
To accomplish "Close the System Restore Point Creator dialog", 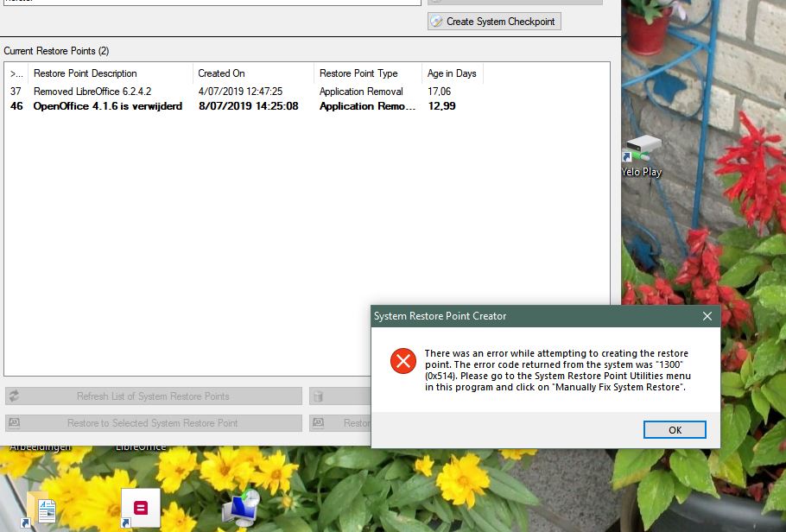I will click(707, 316).
